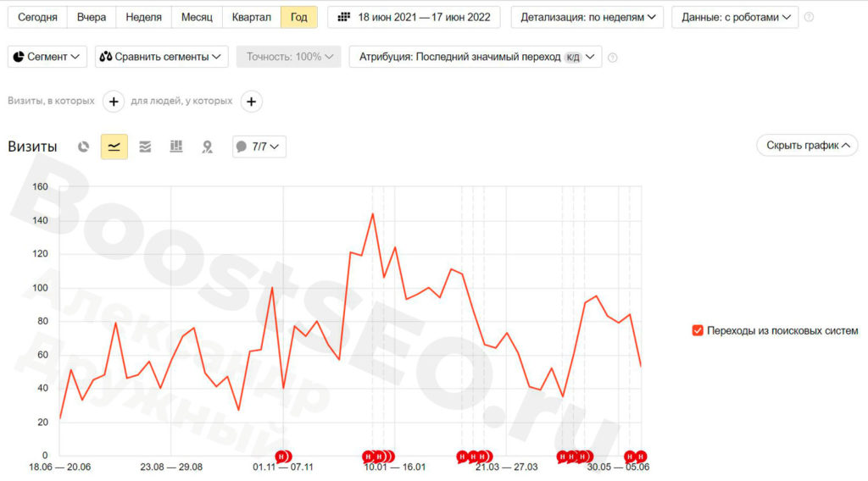This screenshot has height=481, width=868.
Task: Expand the Точность: 100% dropdown
Action: click(x=288, y=57)
